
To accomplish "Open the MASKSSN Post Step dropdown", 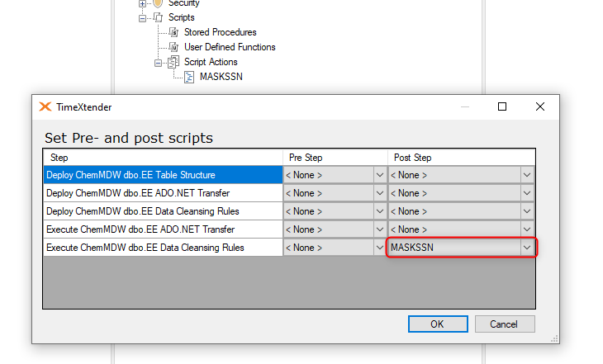I will (527, 248).
